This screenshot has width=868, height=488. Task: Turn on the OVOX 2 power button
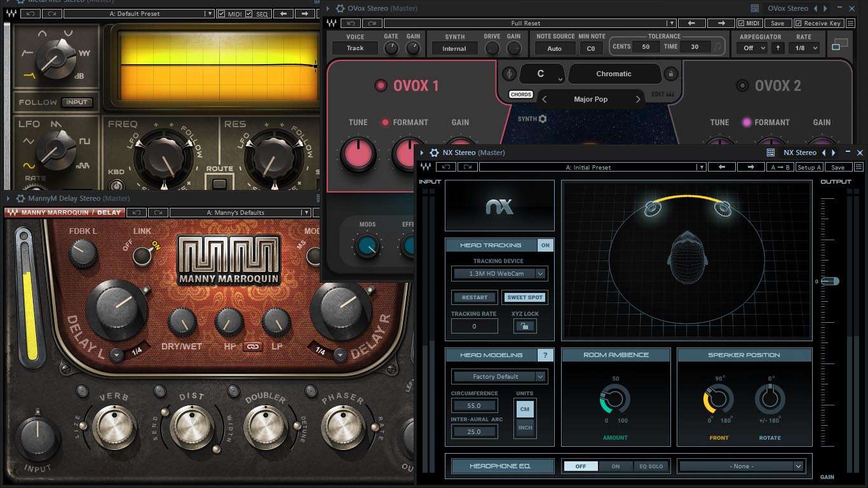pos(742,86)
